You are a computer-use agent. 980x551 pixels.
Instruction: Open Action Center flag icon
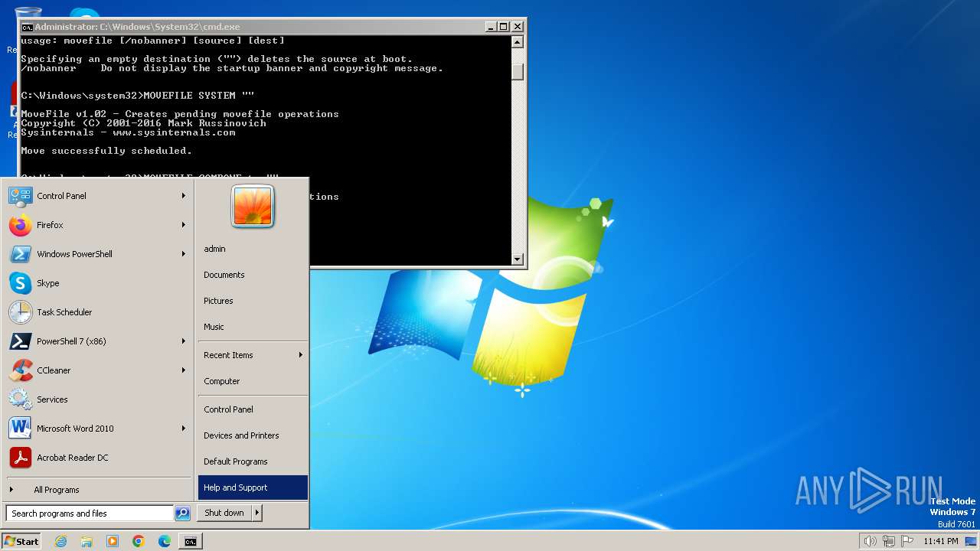pyautogui.click(x=907, y=541)
